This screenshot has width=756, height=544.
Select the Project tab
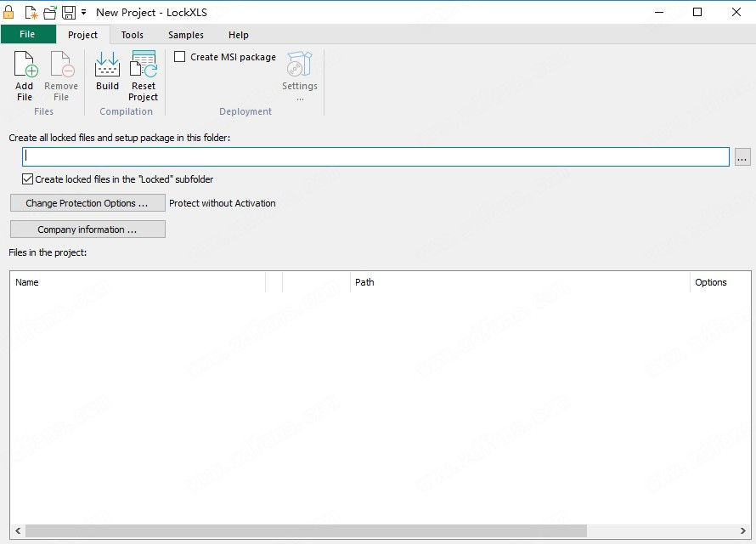point(82,35)
